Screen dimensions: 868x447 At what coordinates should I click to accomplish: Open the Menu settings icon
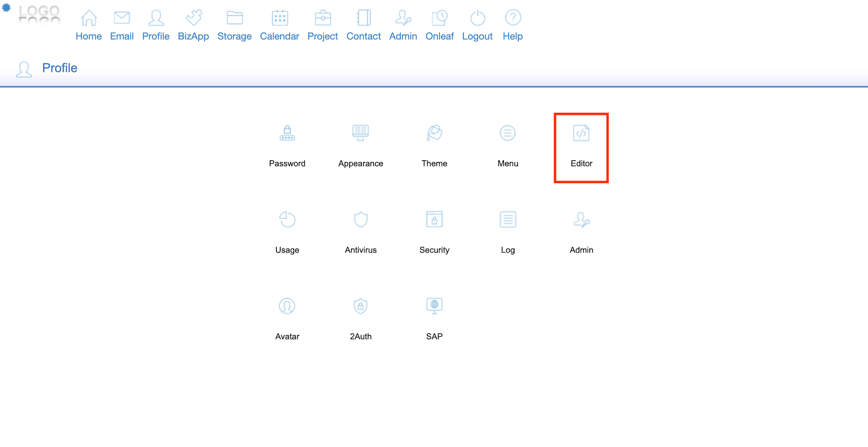507,133
